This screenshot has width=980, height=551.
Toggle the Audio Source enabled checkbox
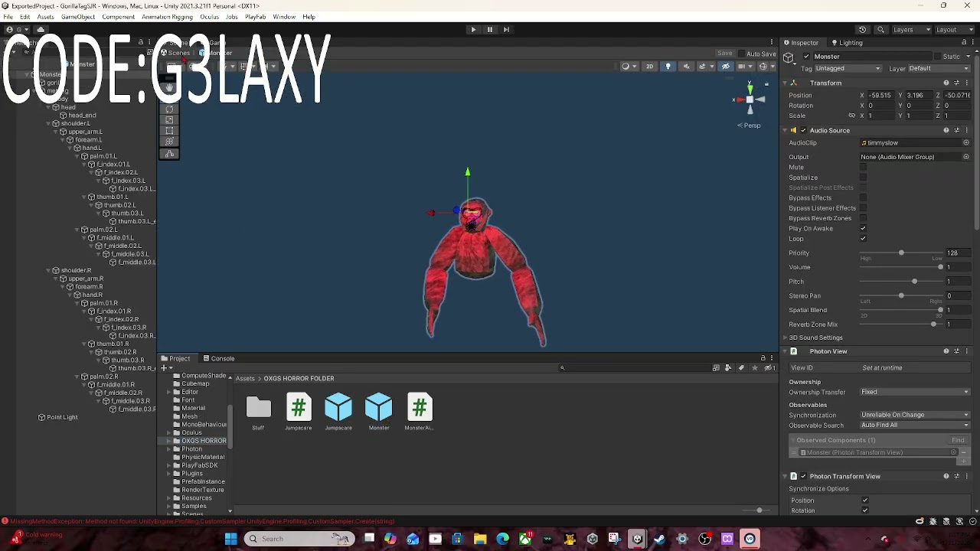click(x=803, y=131)
